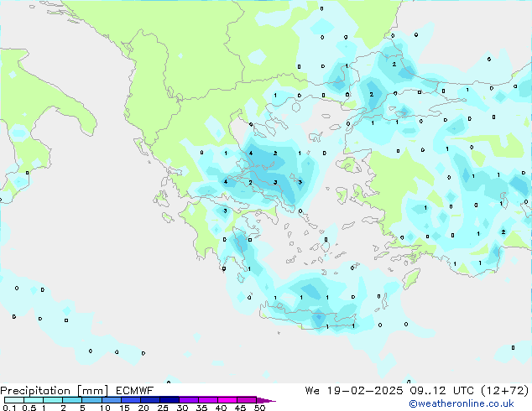This screenshot has height=411, width=532.
Task: Click the above-50 mm arrow legend tip
Action: pyautogui.click(x=266, y=400)
